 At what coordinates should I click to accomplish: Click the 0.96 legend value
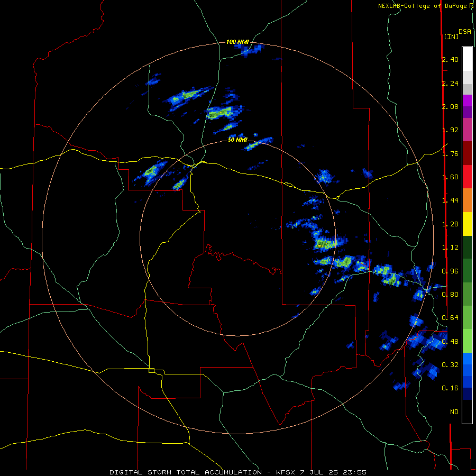coord(450,271)
